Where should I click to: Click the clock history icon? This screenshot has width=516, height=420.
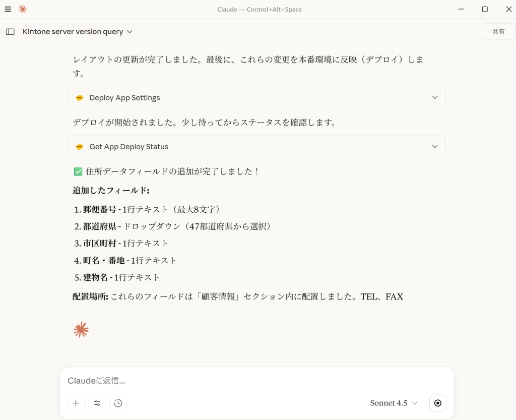(x=118, y=403)
